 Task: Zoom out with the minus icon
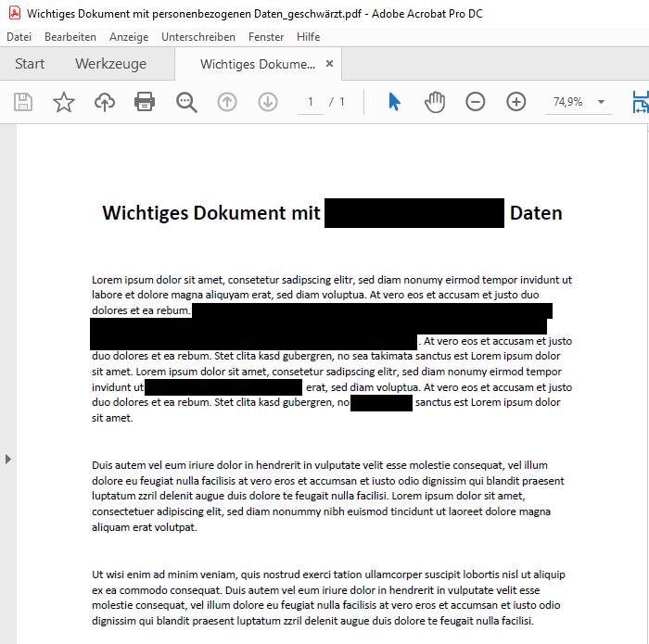pos(476,102)
